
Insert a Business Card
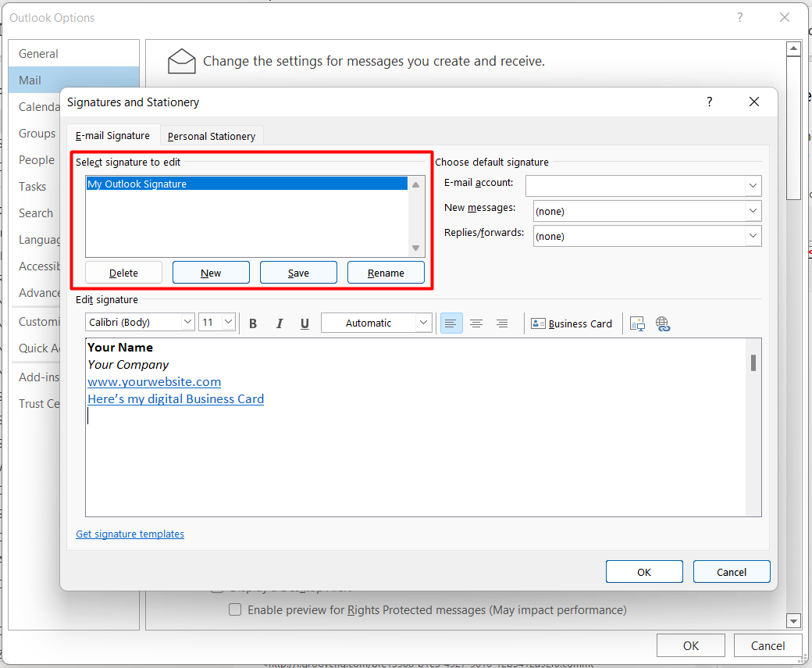(x=572, y=324)
